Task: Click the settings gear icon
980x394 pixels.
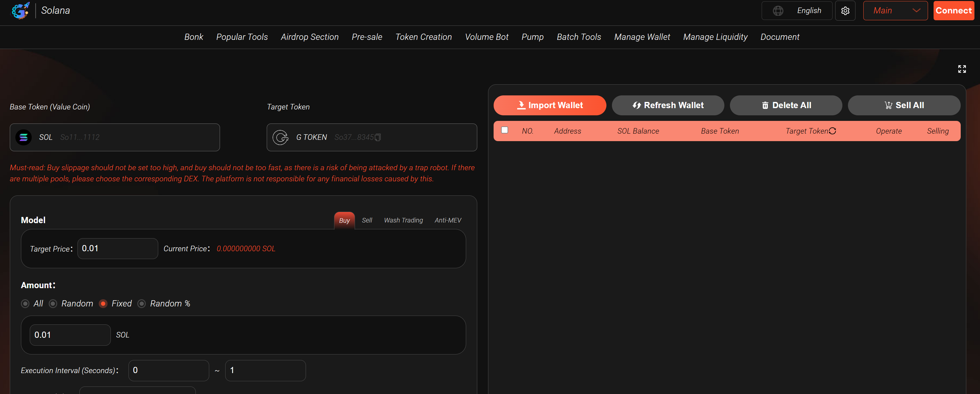Action: pos(845,11)
